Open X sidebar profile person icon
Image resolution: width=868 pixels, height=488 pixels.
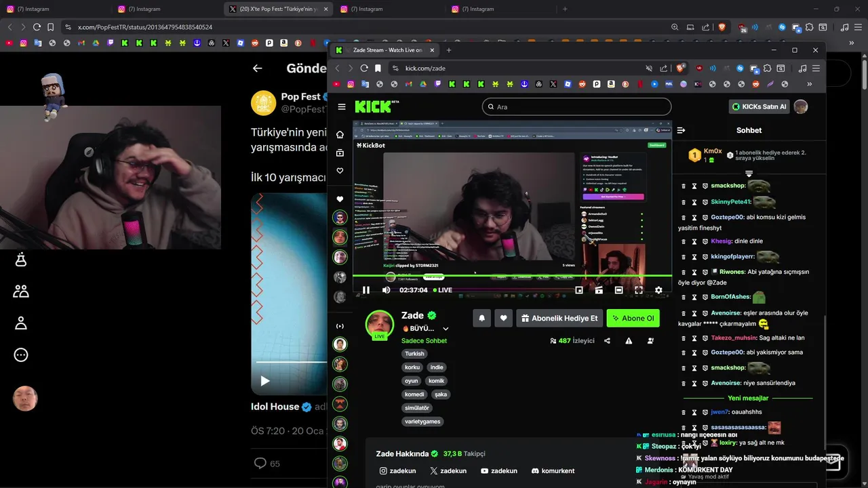21,323
